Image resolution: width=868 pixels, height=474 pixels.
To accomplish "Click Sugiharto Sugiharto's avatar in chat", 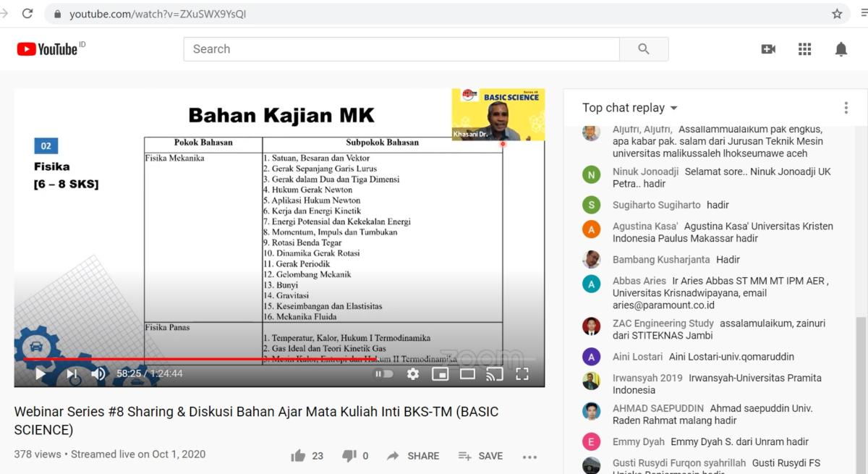I will pyautogui.click(x=592, y=205).
